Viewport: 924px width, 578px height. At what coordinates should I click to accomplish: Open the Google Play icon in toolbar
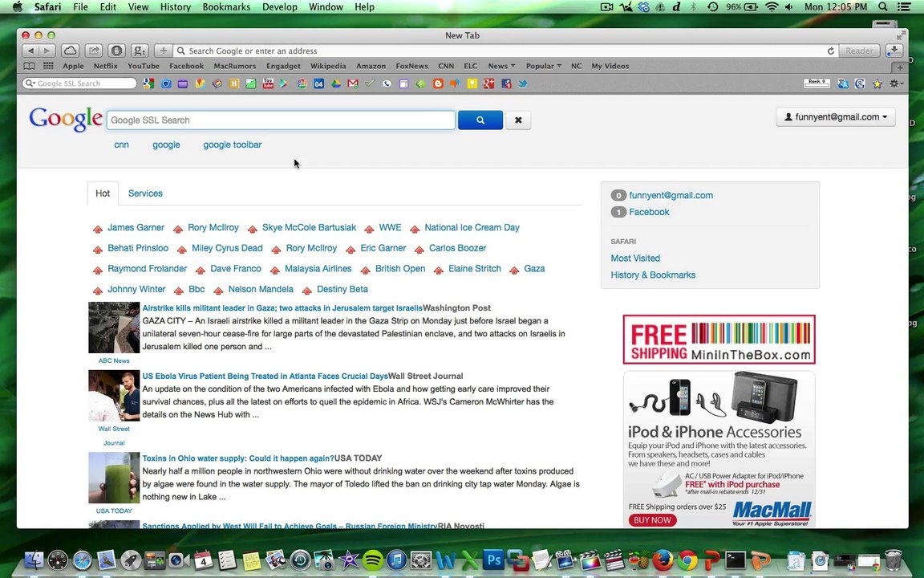[x=285, y=83]
